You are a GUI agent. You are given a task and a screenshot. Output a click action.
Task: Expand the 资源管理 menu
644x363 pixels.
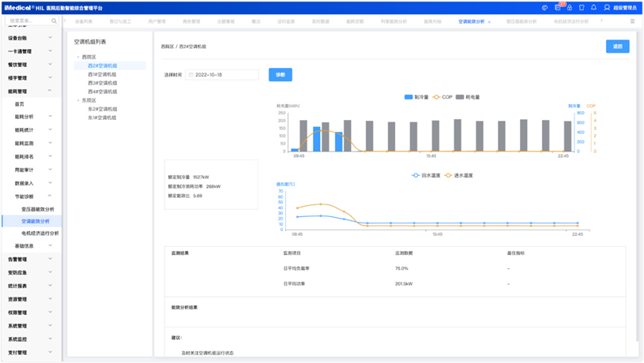point(30,299)
